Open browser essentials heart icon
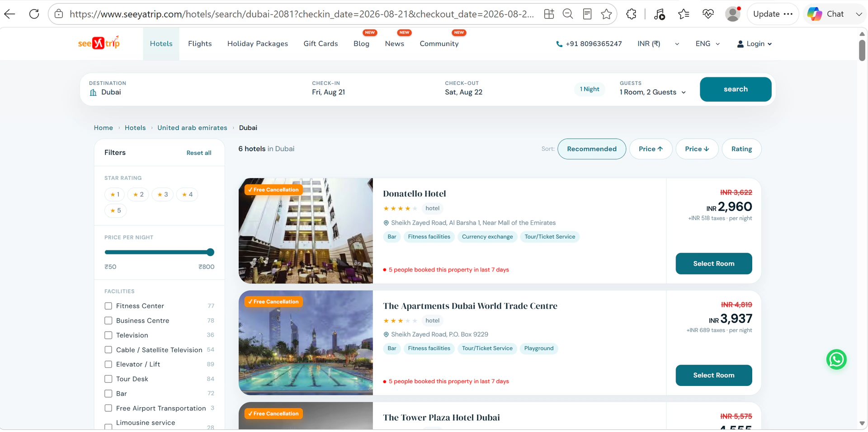 (x=708, y=14)
